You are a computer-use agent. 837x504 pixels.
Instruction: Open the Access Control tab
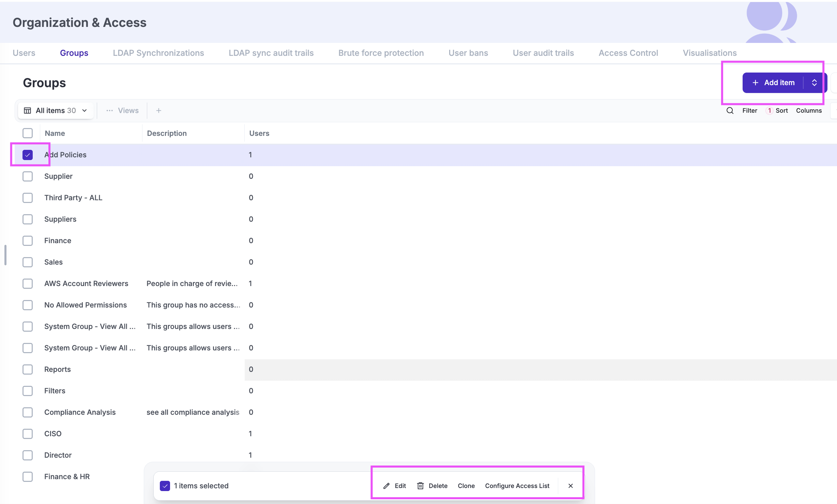tap(628, 53)
